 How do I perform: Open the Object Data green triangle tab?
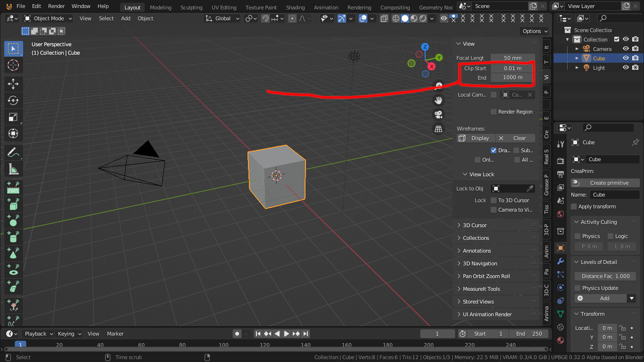[561, 314]
